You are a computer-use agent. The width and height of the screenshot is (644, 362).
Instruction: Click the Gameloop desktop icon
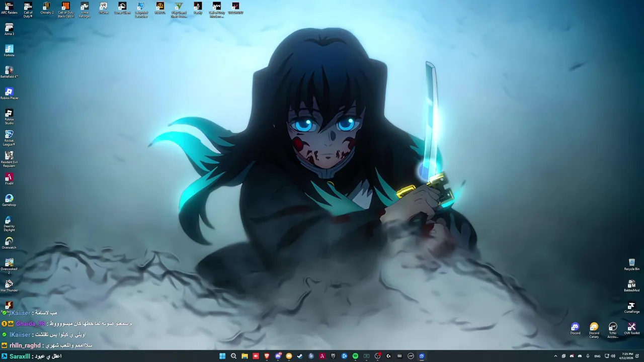pos(9,200)
